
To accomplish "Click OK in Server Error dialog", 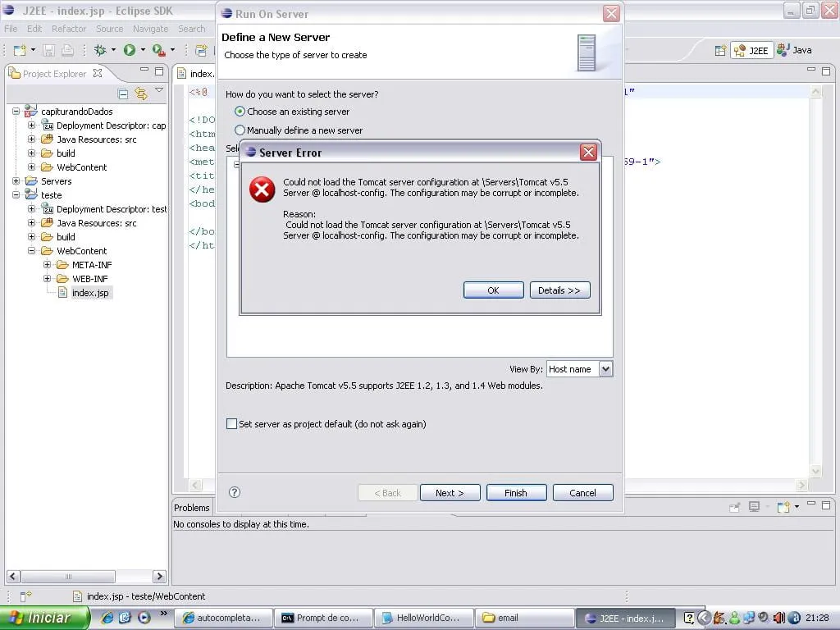I will (x=493, y=290).
